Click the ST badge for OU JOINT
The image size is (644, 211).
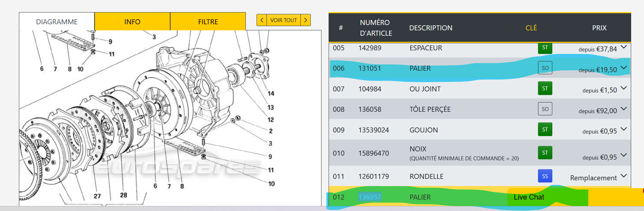point(545,89)
